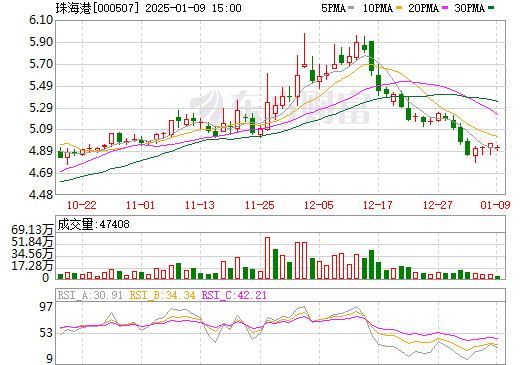Click the 2025-01-09 15:00 timestamp
Viewport: 520px width, 365px height.
[x=193, y=8]
